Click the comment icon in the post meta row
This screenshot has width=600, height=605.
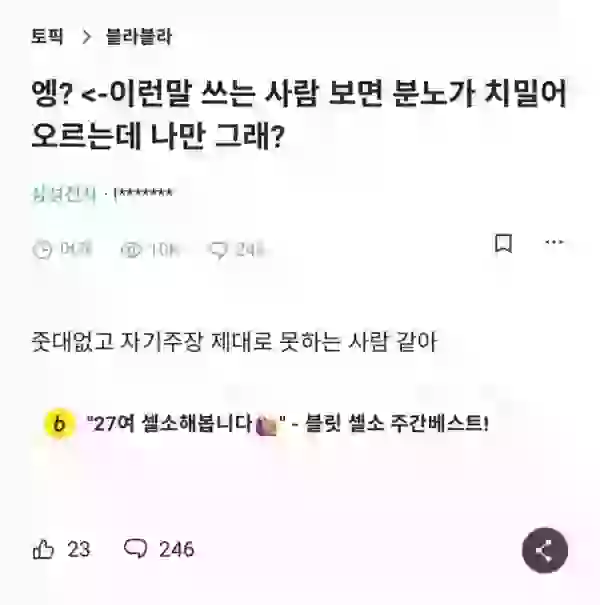click(218, 250)
